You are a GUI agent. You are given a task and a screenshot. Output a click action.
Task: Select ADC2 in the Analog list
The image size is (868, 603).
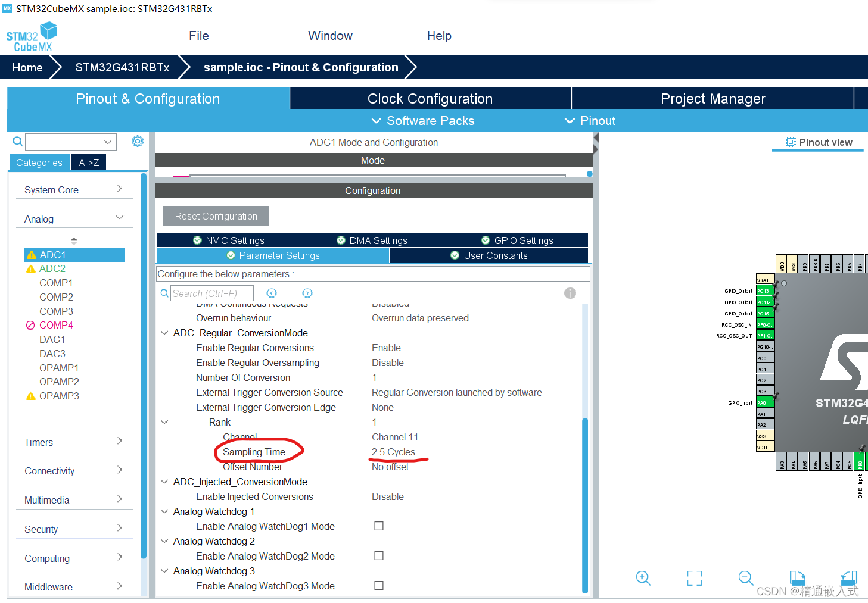pyautogui.click(x=52, y=268)
